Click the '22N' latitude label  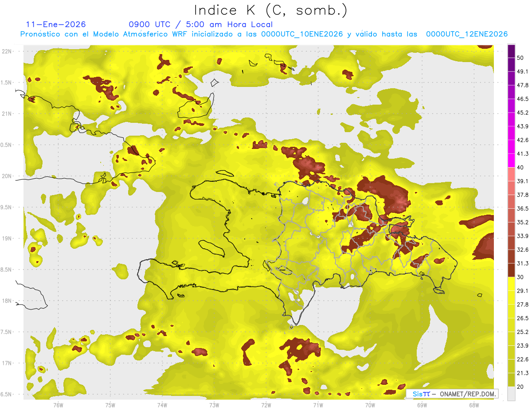7,51
